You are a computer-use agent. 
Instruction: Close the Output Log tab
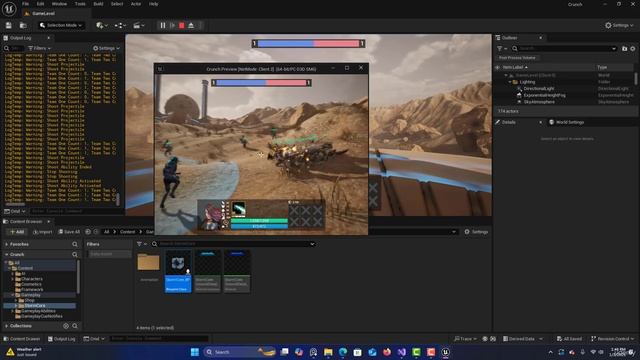click(x=49, y=38)
